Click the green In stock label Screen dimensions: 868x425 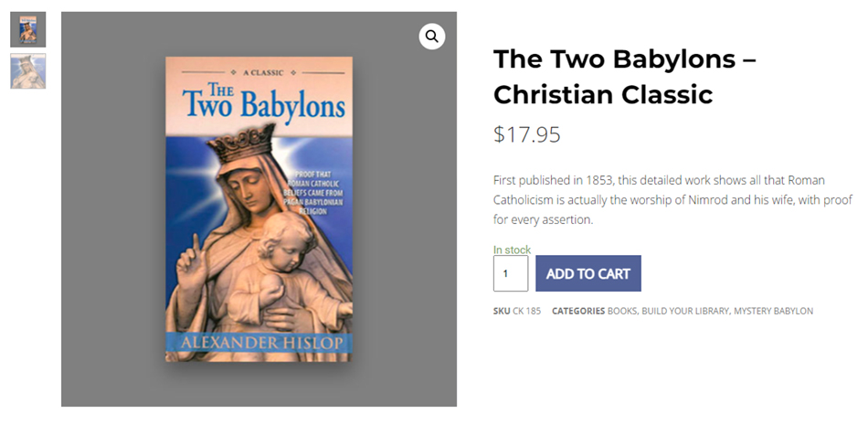tap(512, 250)
